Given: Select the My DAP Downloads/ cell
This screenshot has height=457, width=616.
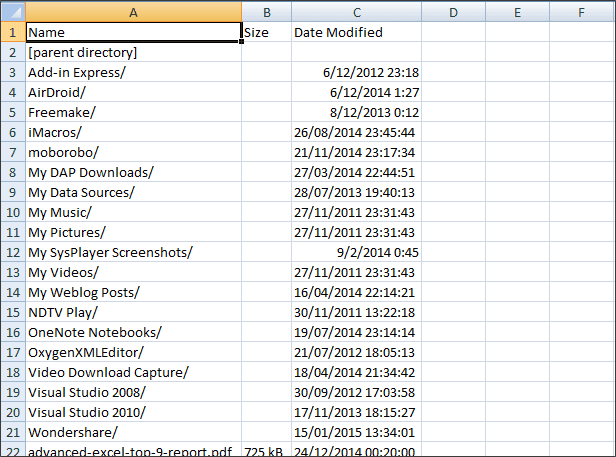Looking at the screenshot, I should pyautogui.click(x=133, y=173).
